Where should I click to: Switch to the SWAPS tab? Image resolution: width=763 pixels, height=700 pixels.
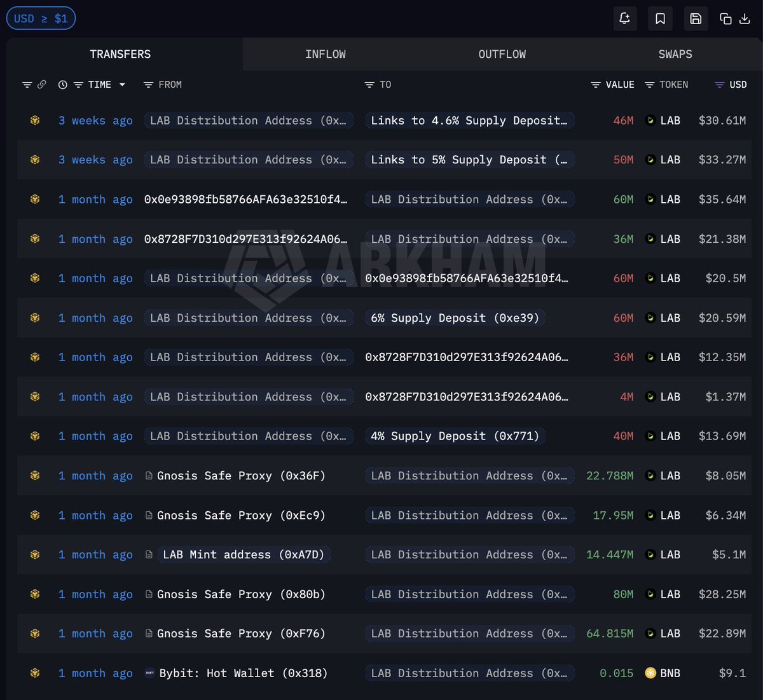click(x=675, y=54)
